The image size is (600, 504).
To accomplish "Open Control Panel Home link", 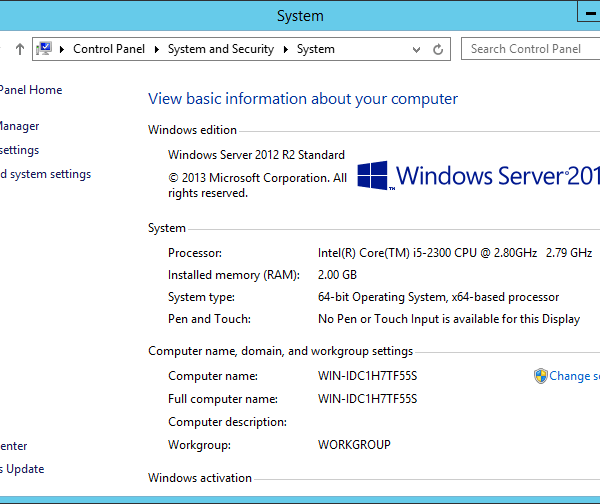I will (31, 90).
